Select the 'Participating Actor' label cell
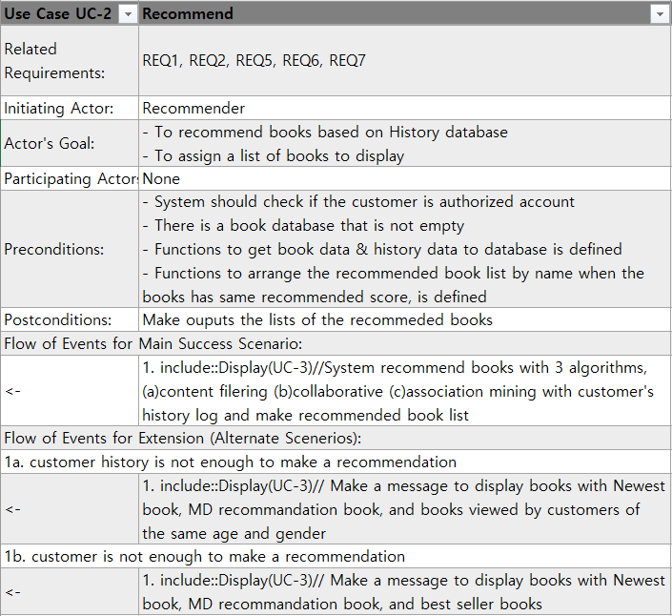Image resolution: width=672 pixels, height=616 pixels. pyautogui.click(x=70, y=178)
